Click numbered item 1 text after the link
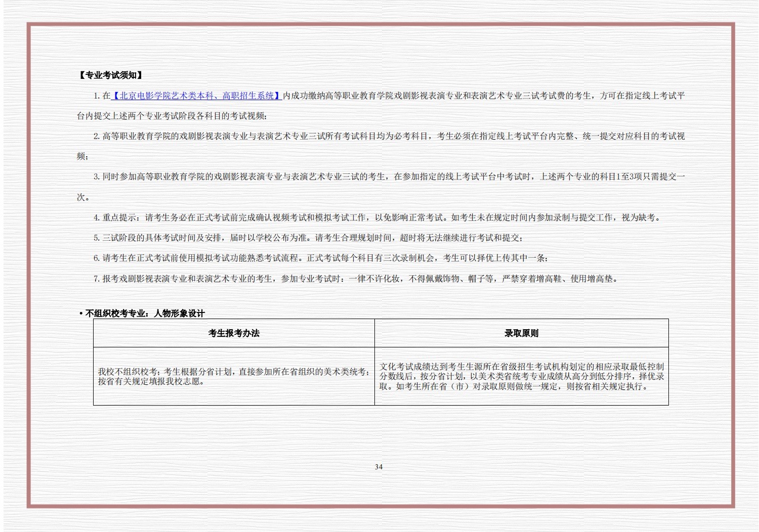 point(483,96)
